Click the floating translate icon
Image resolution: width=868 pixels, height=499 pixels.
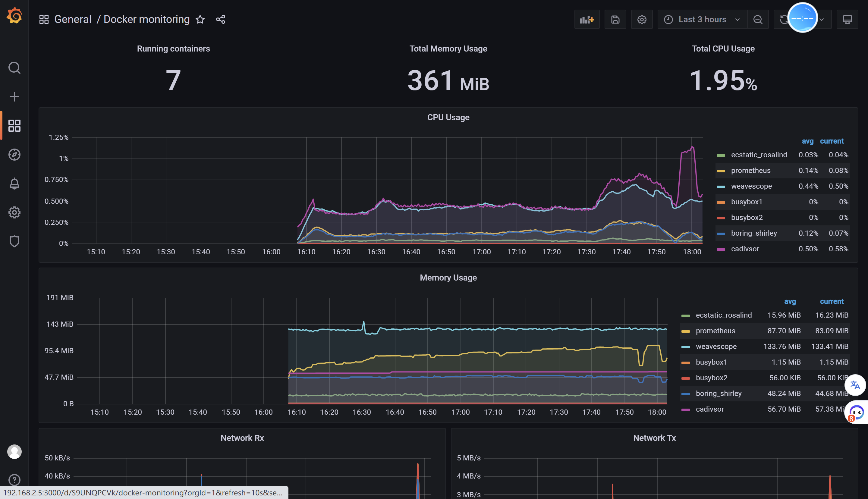click(855, 385)
